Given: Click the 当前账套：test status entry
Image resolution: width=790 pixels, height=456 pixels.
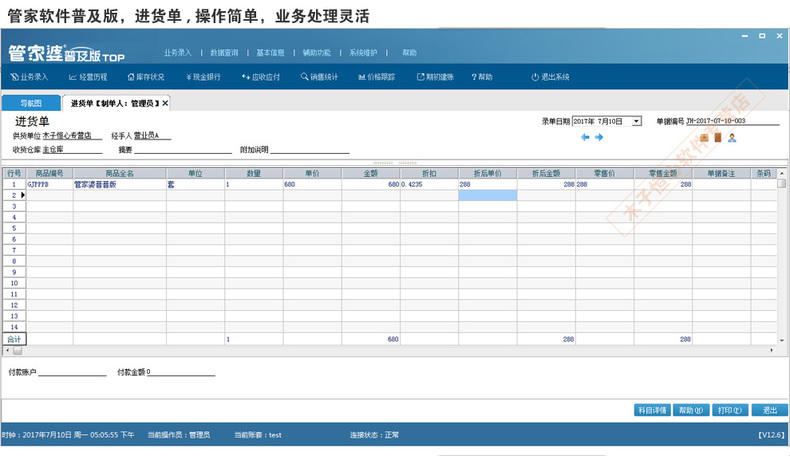Looking at the screenshot, I should click(258, 435).
